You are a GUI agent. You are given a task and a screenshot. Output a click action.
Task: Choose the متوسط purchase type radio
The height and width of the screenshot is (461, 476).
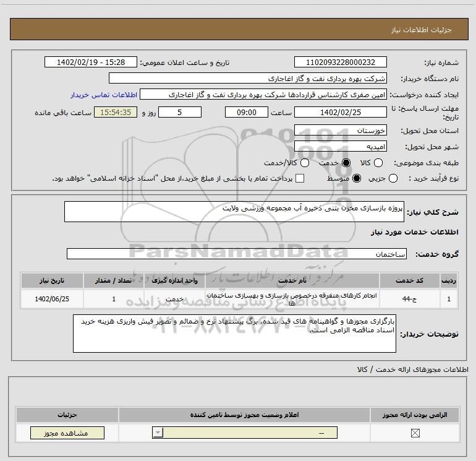357,178
